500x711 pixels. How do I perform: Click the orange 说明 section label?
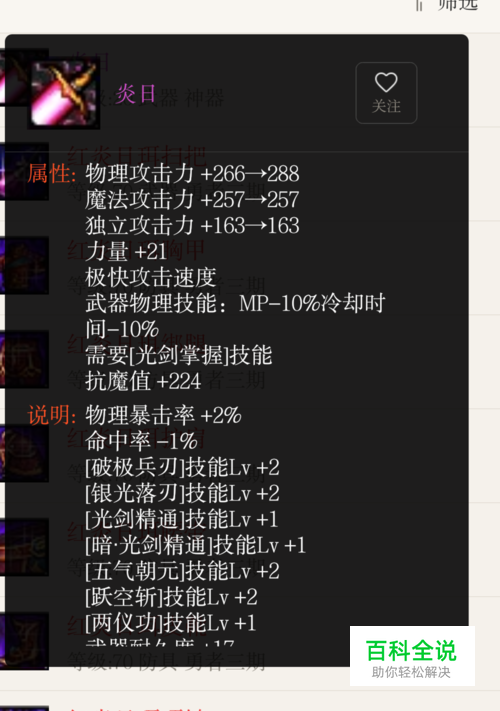tap(52, 415)
